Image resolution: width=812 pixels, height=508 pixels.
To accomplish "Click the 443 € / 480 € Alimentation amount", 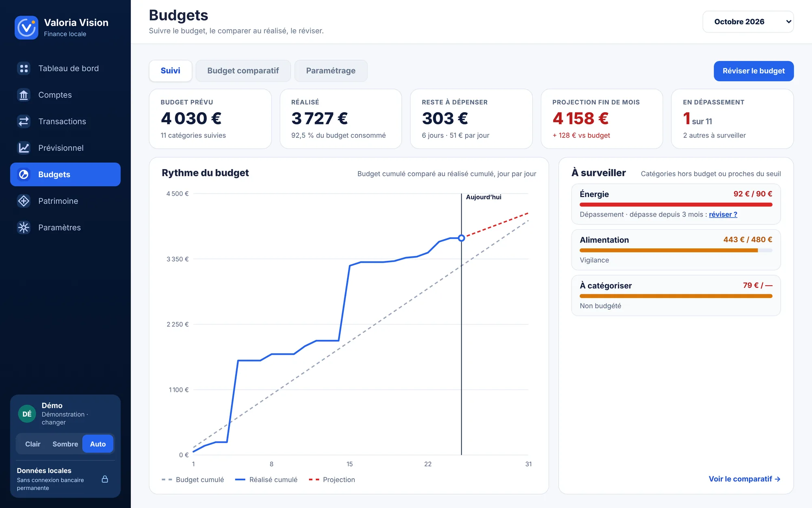I will [x=748, y=240].
